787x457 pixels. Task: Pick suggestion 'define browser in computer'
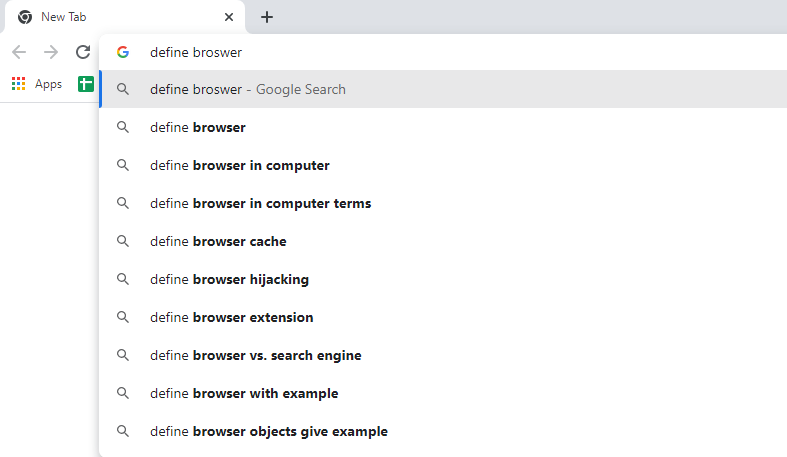(443, 166)
